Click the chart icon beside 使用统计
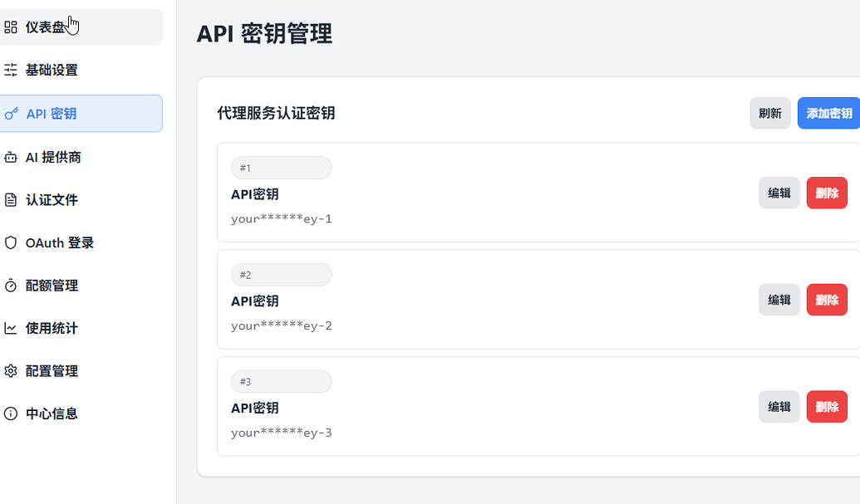This screenshot has width=860, height=504. point(11,328)
